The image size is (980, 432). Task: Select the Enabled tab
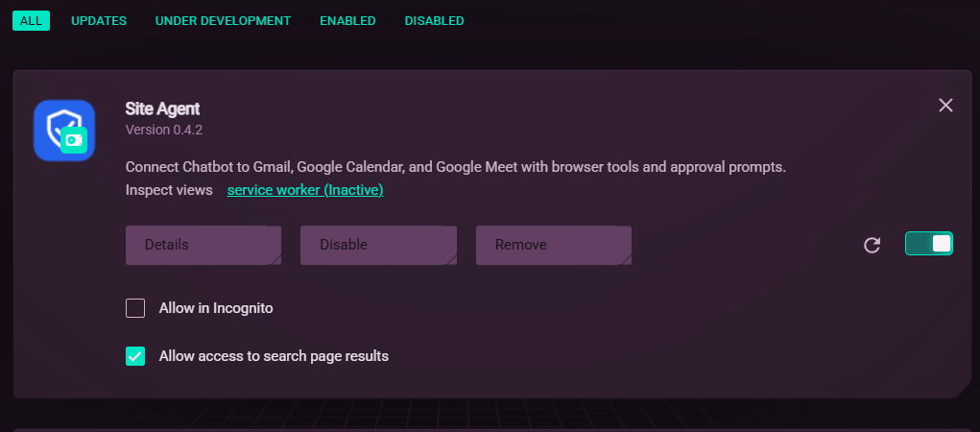pos(347,20)
